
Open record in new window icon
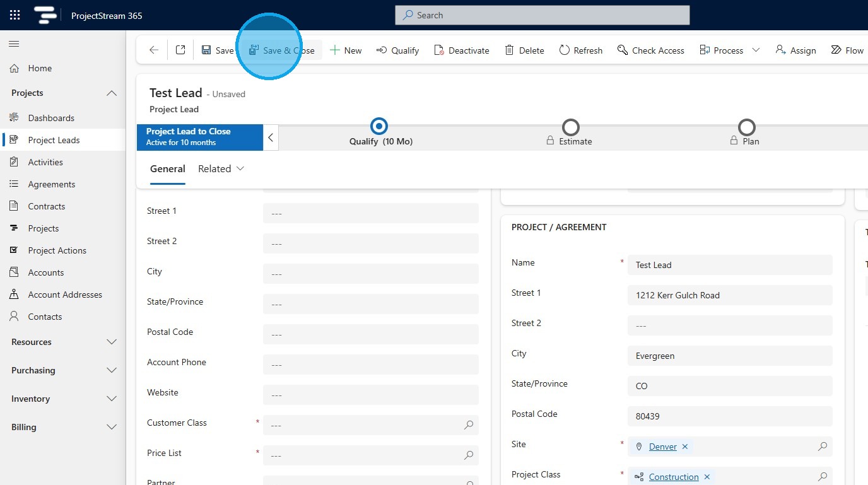(x=180, y=50)
